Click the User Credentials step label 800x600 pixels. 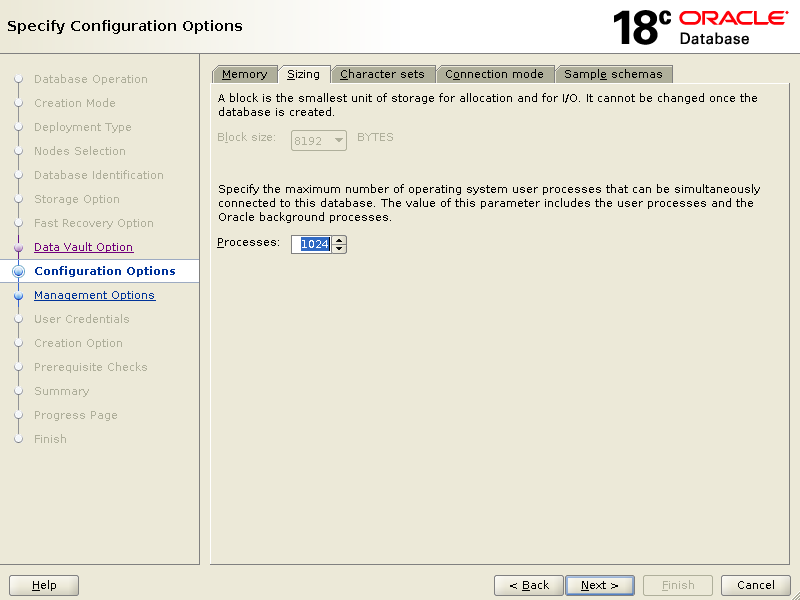click(82, 319)
